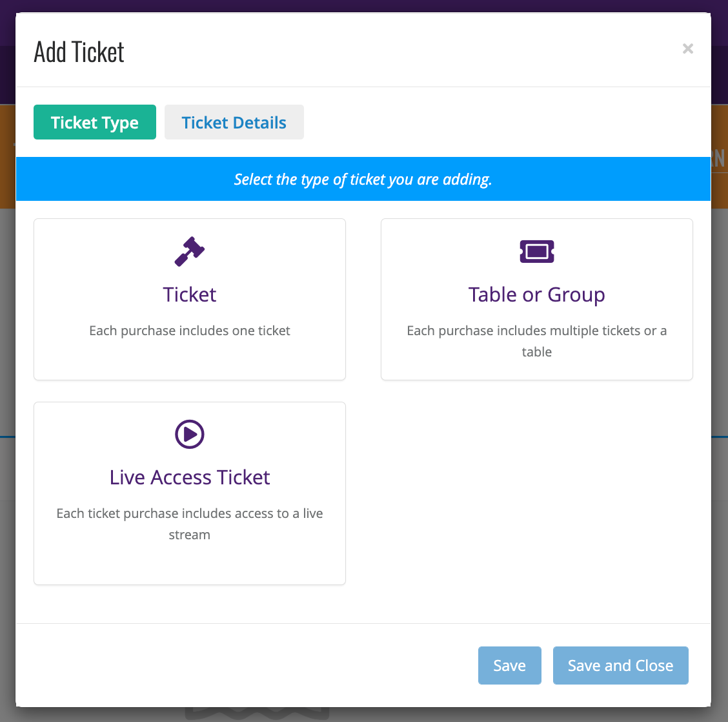Click the dimmed orange bar behind the dialog
This screenshot has width=728, height=722.
[8, 156]
